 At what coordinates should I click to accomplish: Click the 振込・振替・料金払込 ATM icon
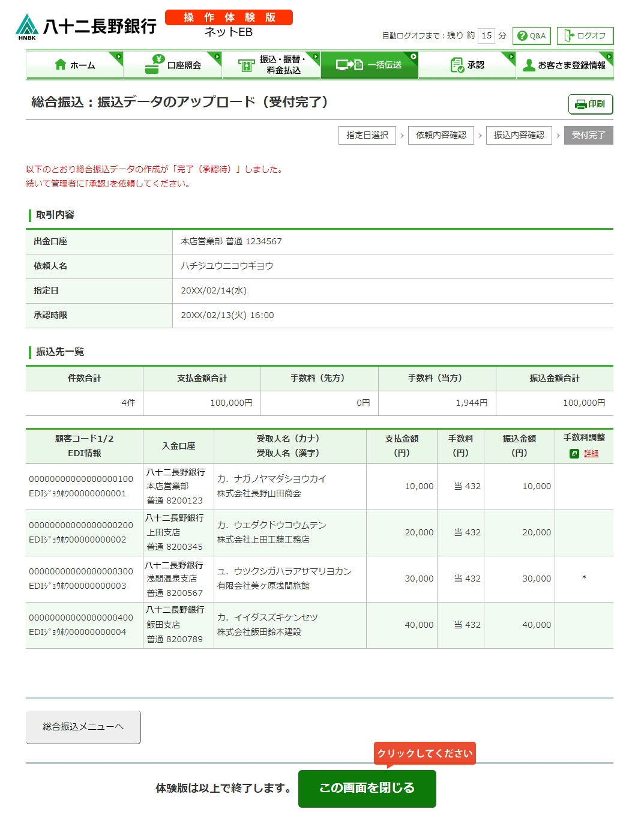point(246,65)
